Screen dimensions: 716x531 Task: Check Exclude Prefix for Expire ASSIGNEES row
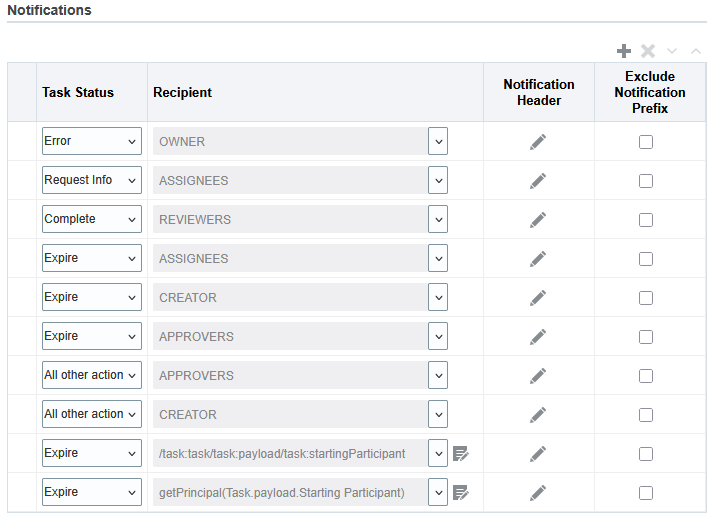tap(646, 259)
